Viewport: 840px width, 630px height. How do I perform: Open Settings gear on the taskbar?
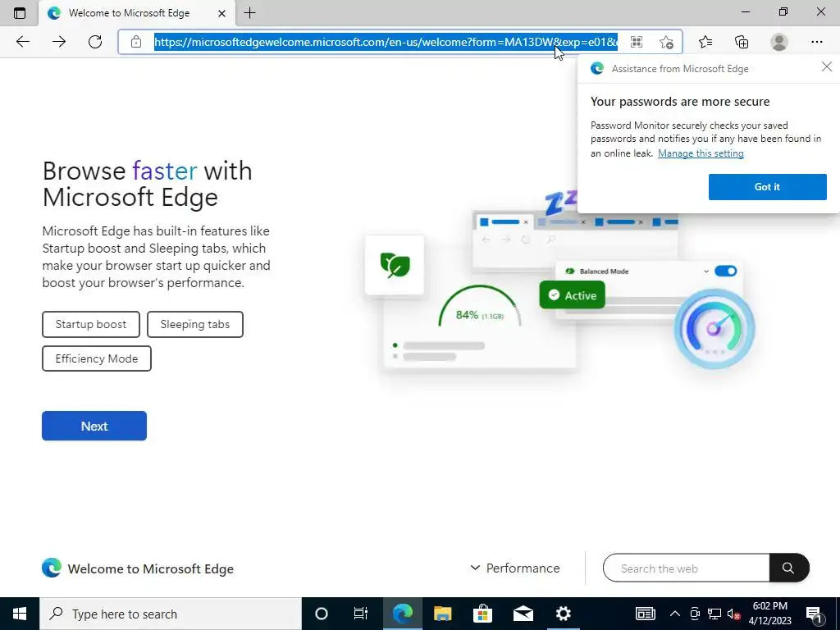[563, 614]
